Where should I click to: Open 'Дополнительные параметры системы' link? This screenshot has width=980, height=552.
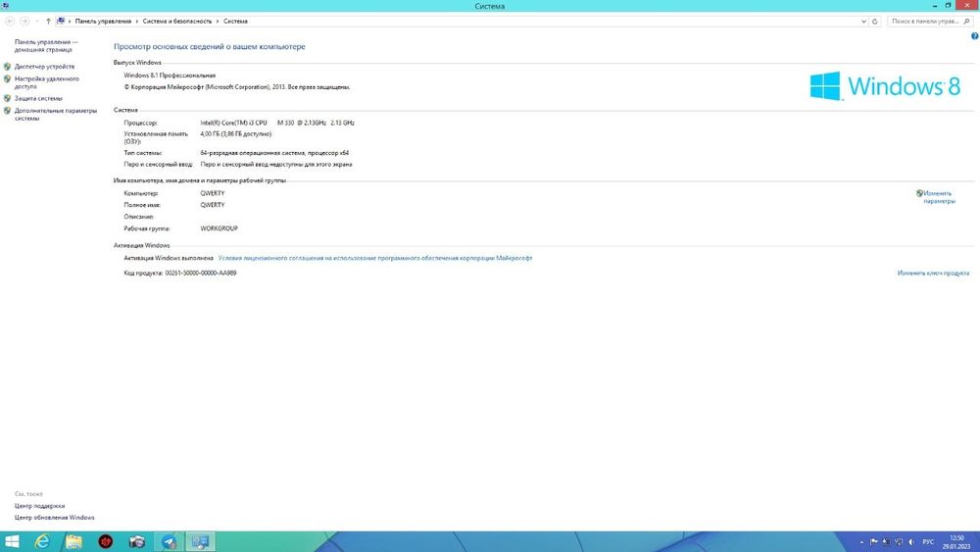(x=56, y=115)
